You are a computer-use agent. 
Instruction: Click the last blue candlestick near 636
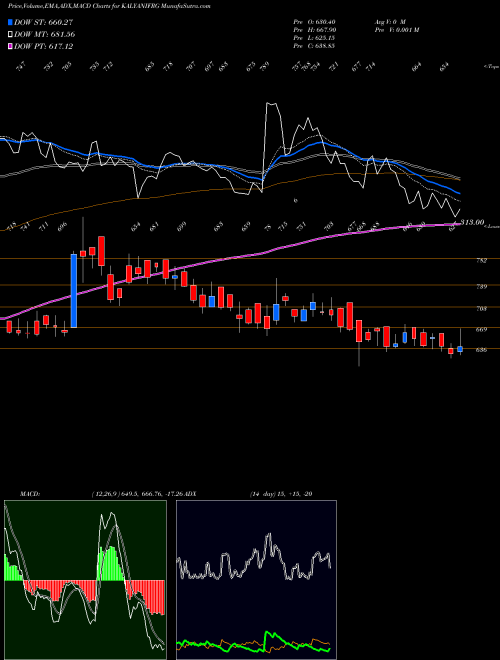coord(460,349)
